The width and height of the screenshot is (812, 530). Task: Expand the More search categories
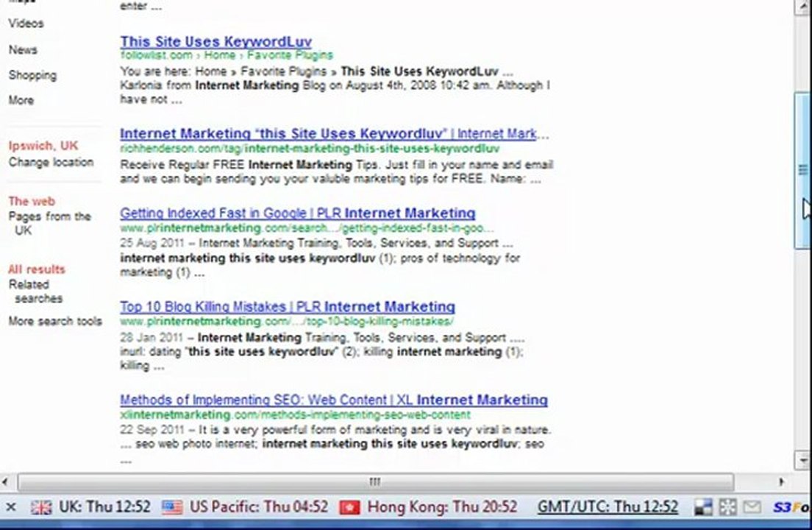[21, 101]
